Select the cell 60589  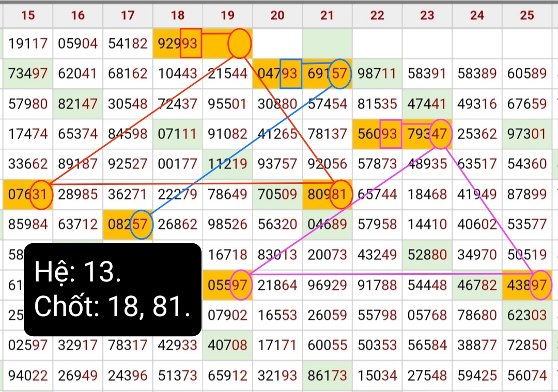pos(527,74)
